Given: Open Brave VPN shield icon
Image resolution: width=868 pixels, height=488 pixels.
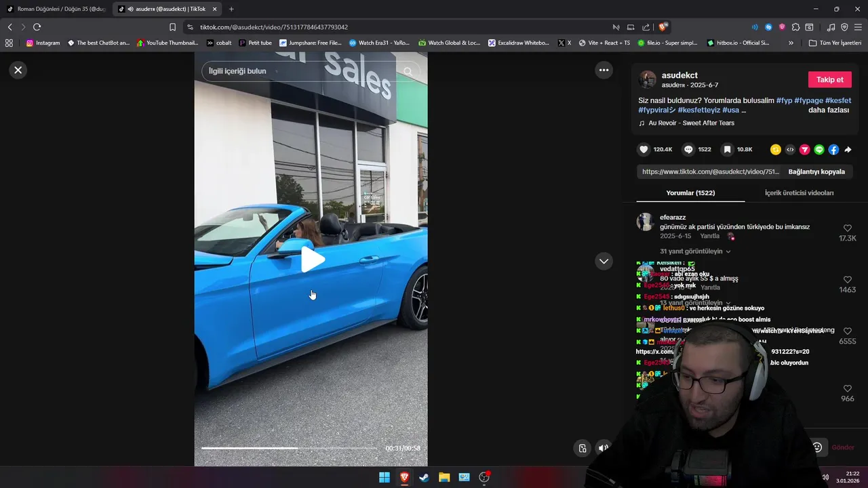Looking at the screenshot, I should click(844, 27).
